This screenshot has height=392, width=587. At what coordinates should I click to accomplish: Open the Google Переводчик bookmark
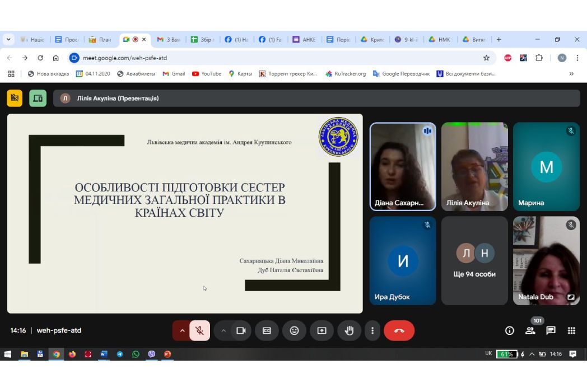(401, 74)
